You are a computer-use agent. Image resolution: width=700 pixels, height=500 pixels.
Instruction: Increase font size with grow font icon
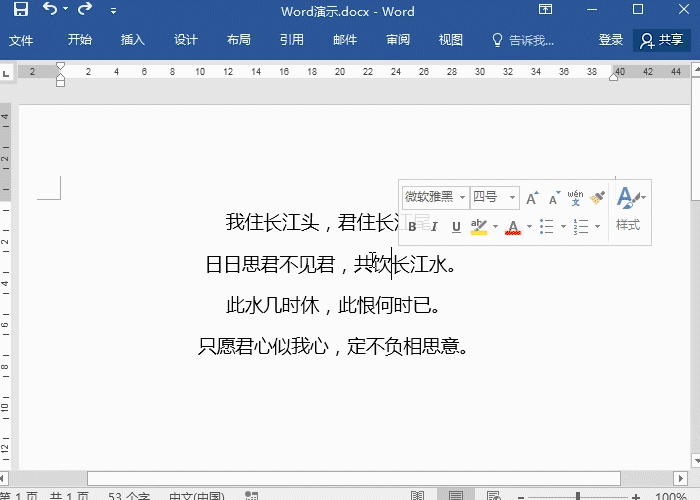[531, 198]
